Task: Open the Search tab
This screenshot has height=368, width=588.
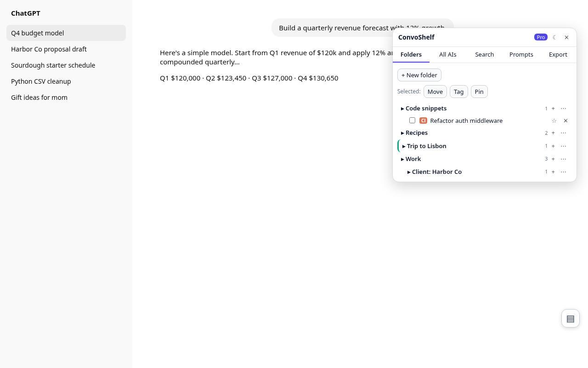Action: [x=485, y=54]
